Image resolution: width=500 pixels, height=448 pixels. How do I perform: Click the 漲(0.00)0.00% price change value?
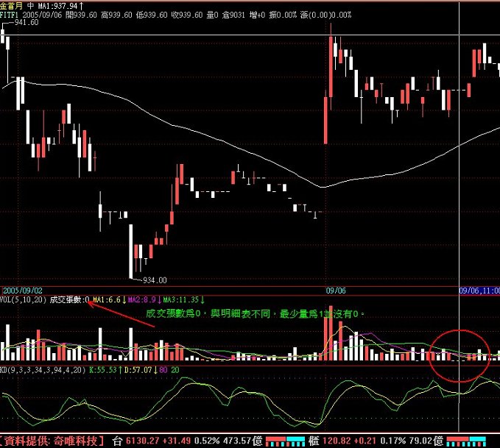point(325,15)
